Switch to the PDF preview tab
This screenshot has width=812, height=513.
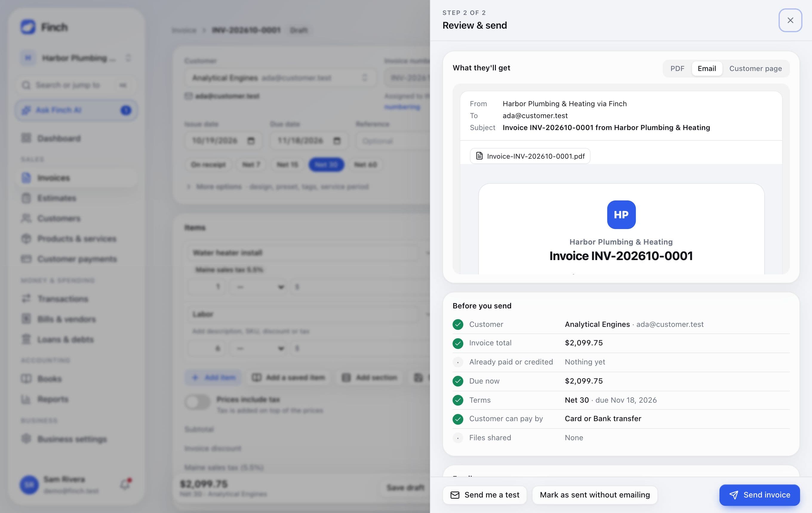[x=677, y=68]
